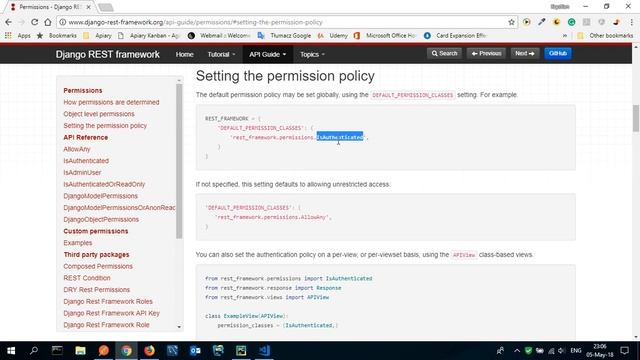Click the sidebar scroll down arrow
Screen dimensions: 640x360
(x=179, y=327)
